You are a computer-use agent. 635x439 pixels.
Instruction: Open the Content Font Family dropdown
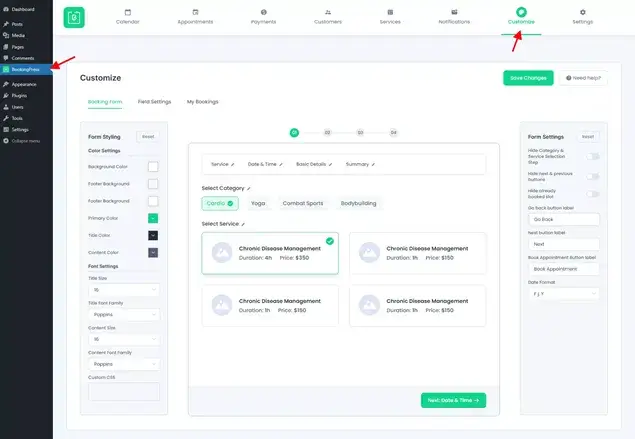[x=124, y=364]
